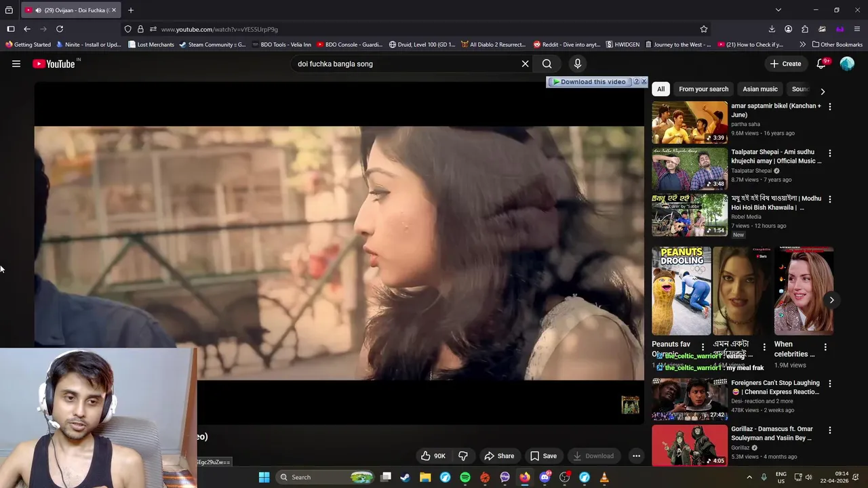Click the browser address bar URL
The image size is (868, 488).
point(220,29)
